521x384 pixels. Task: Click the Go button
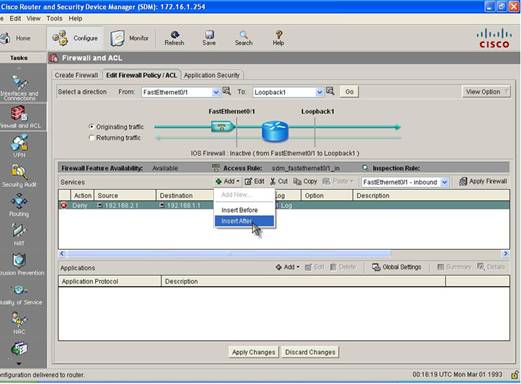tap(349, 92)
